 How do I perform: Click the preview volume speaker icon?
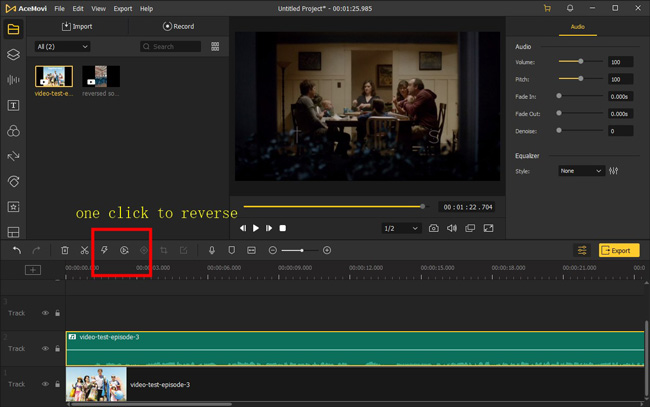(x=452, y=228)
